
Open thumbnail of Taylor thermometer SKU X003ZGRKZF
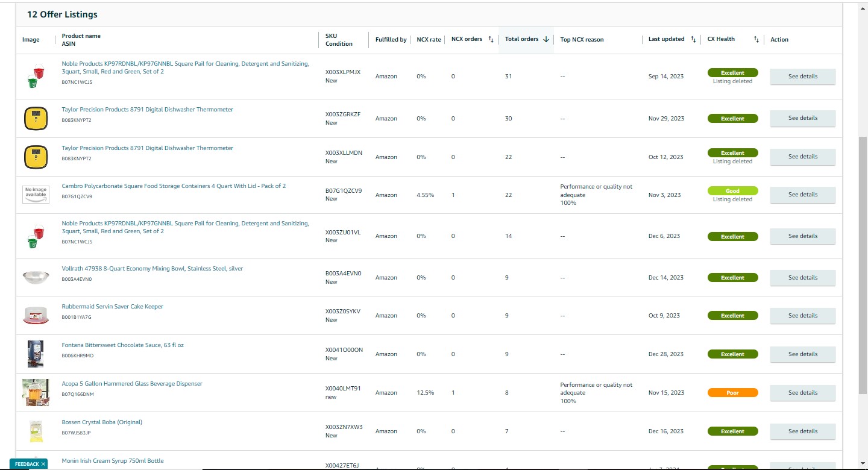pyautogui.click(x=36, y=119)
